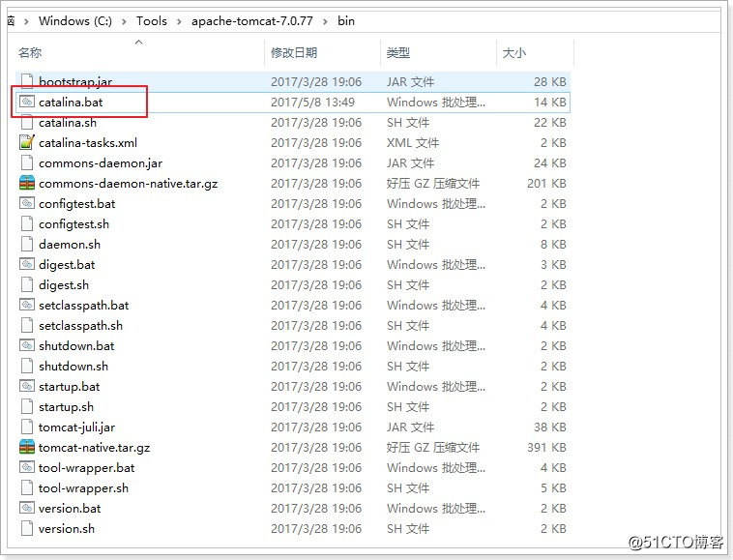Viewport: 733px width, 560px height.
Task: Click the tomcat-juli.jar file icon
Action: (27, 427)
